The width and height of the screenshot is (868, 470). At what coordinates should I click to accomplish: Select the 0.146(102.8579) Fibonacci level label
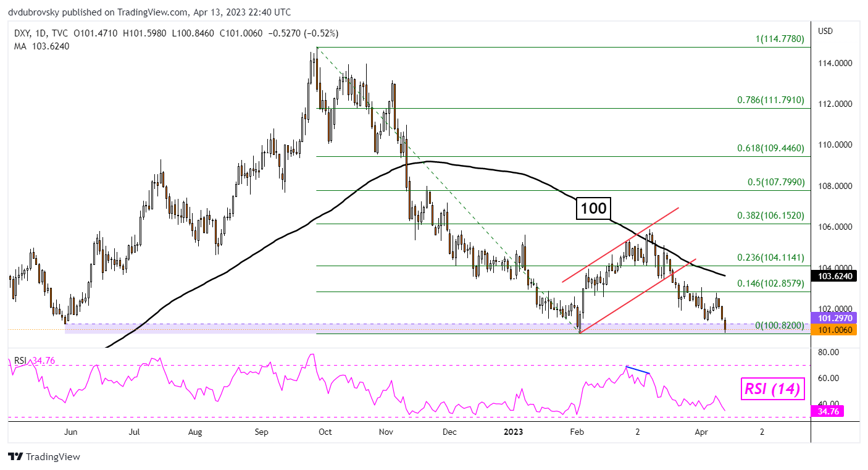(770, 283)
